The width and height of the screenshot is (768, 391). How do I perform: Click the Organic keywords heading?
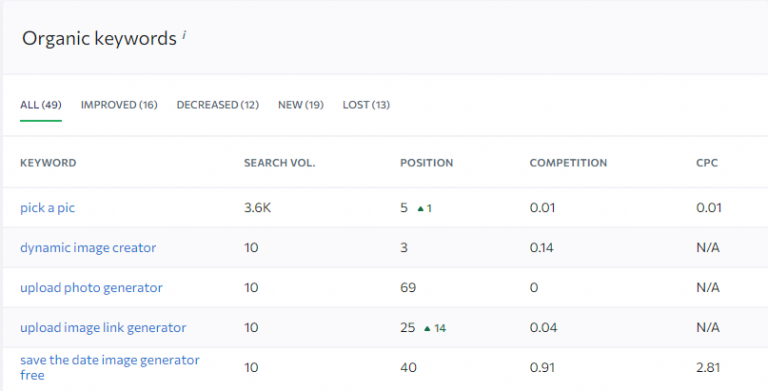(x=99, y=38)
